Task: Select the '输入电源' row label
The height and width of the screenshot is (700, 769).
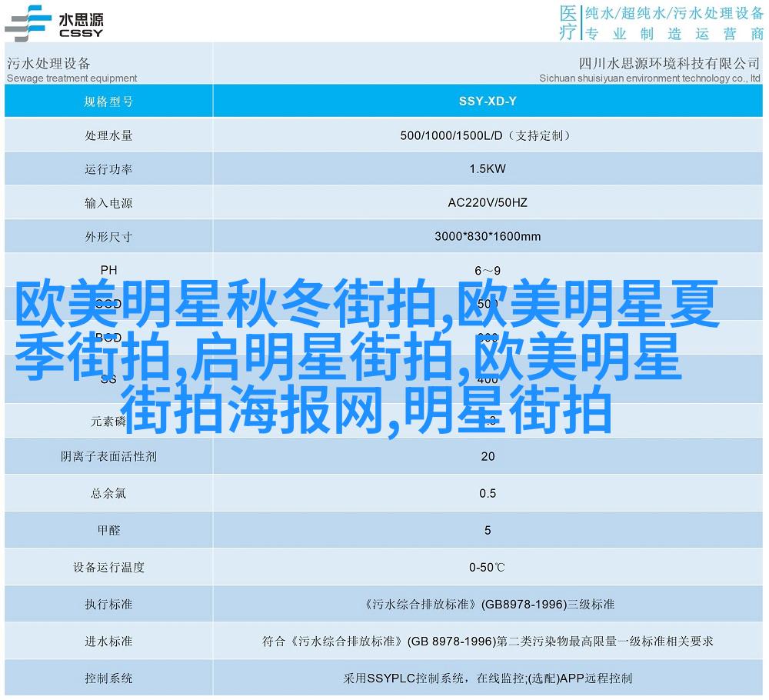Action: 108,203
